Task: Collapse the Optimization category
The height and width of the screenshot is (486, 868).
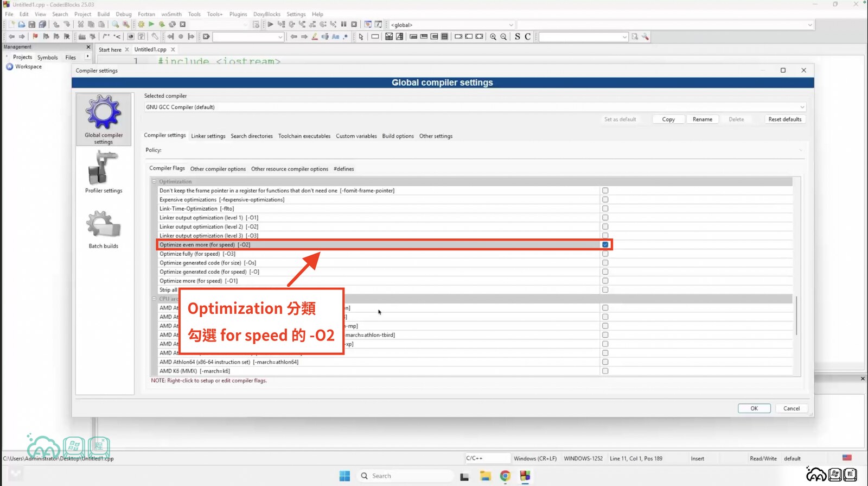Action: [154, 181]
